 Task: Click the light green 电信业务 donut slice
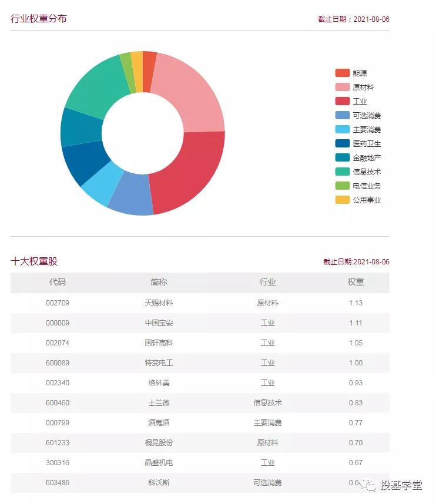click(x=128, y=73)
